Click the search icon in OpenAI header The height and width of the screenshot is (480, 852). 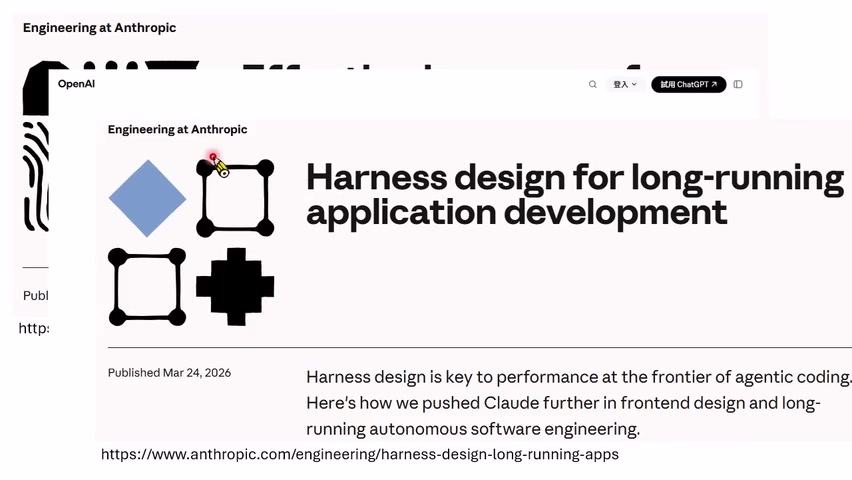[592, 84]
